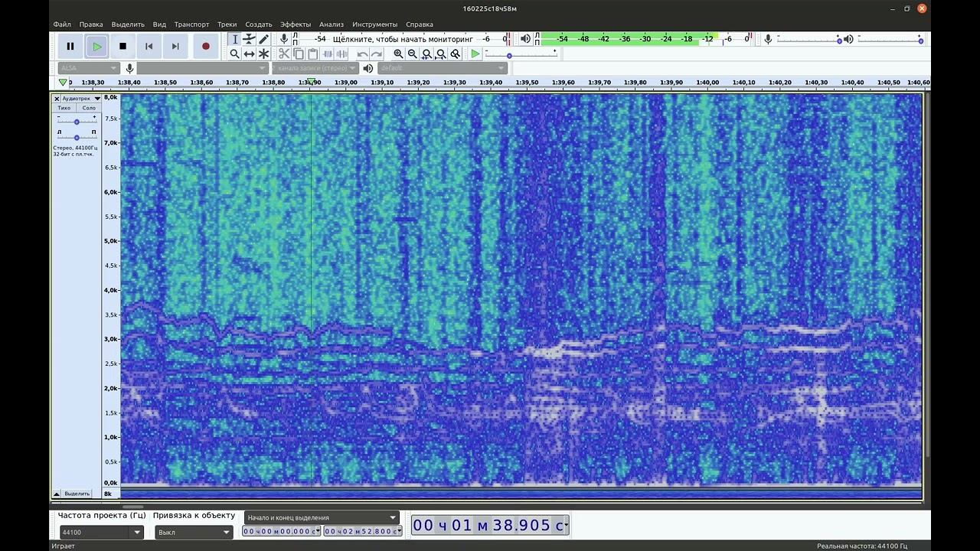Open the recording channels (стерео) dropdown
This screenshot has height=551, width=980.
click(x=315, y=68)
